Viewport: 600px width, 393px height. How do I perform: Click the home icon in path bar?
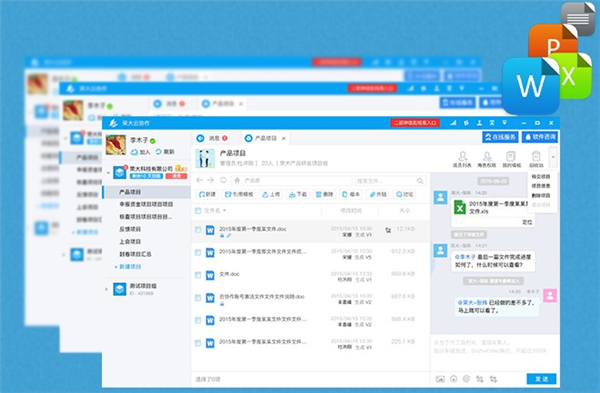[237, 180]
